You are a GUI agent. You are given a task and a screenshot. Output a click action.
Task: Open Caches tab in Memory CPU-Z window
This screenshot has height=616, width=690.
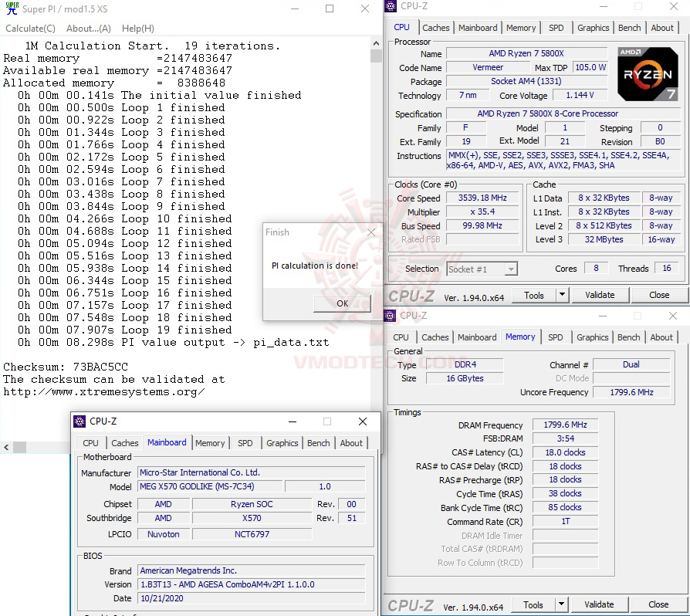[x=435, y=337]
